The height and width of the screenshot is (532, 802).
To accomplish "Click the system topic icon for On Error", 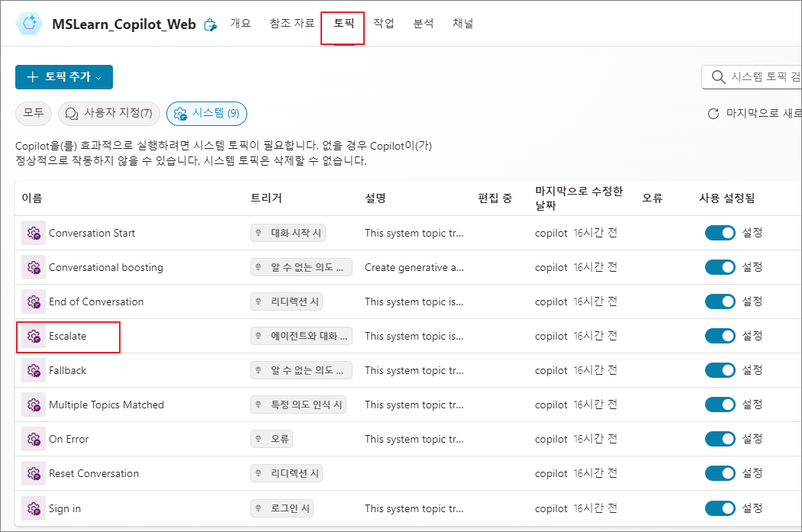I will [34, 439].
